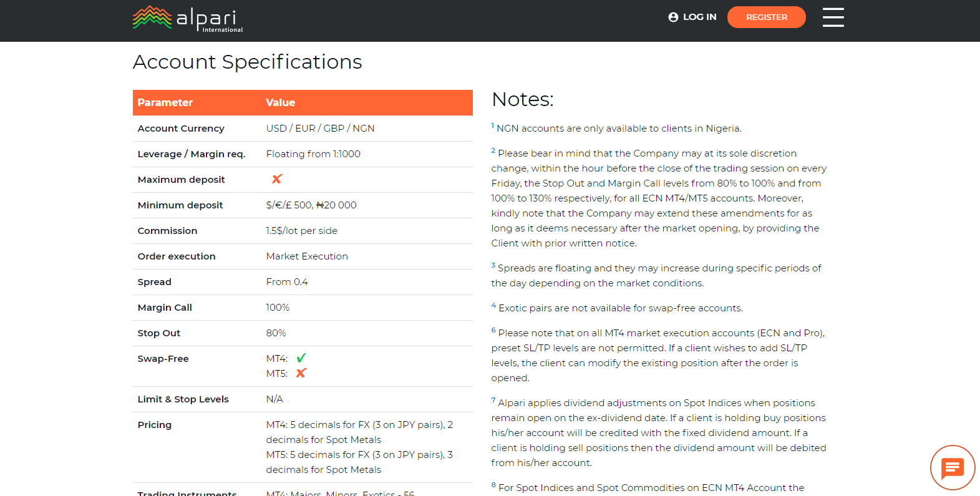Click the red X next to MT5

(x=301, y=373)
